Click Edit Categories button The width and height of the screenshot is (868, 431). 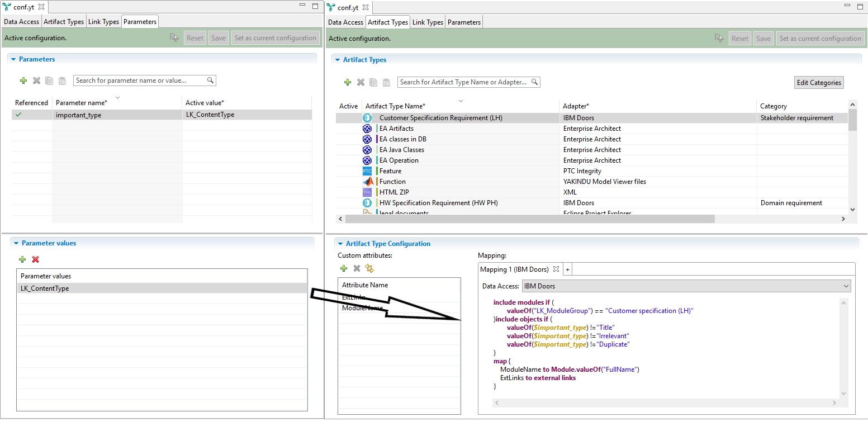pyautogui.click(x=819, y=83)
